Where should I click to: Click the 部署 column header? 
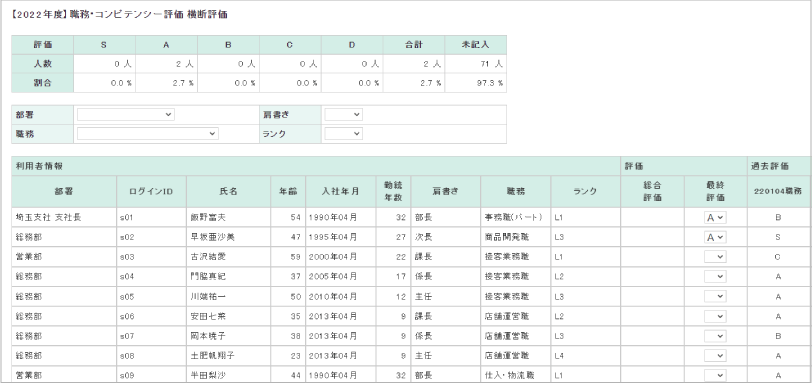pyautogui.click(x=64, y=192)
